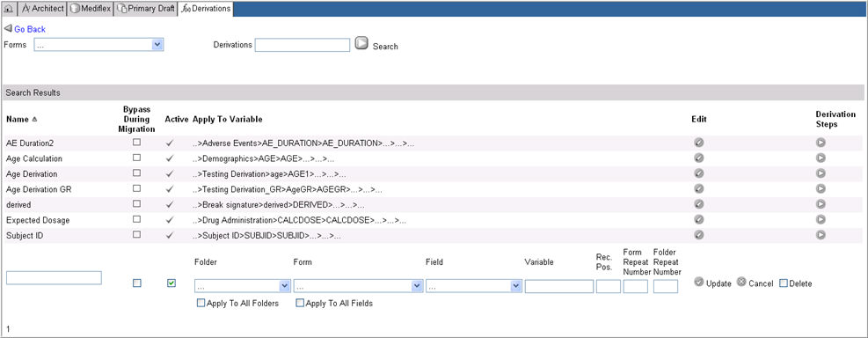Screen dimensions: 868x338
Task: Click the Derivations search input field
Action: (303, 45)
